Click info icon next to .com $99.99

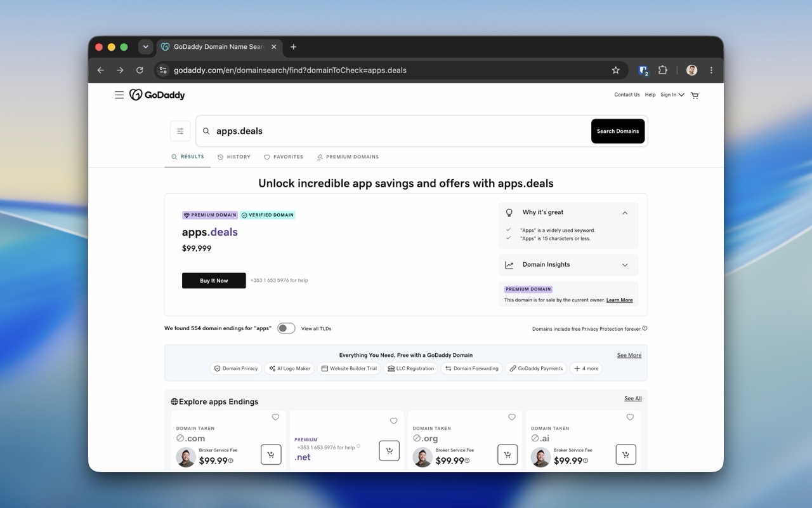pyautogui.click(x=231, y=461)
